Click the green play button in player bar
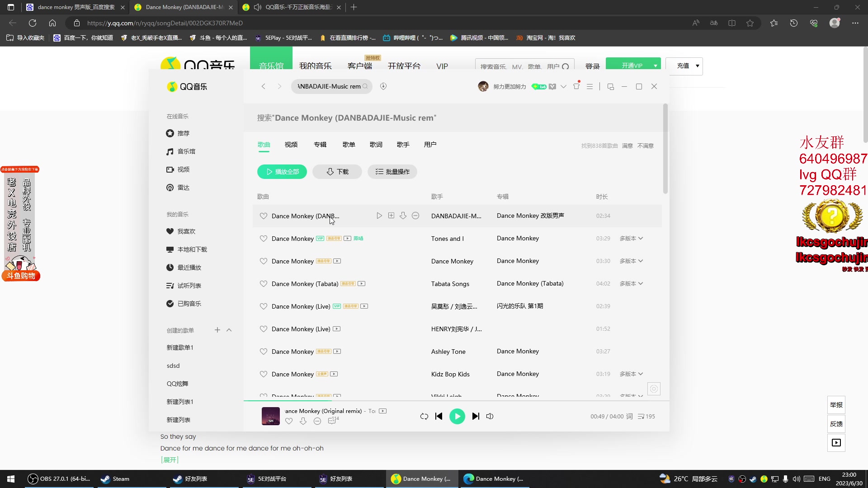This screenshot has width=868, height=488. click(x=457, y=416)
